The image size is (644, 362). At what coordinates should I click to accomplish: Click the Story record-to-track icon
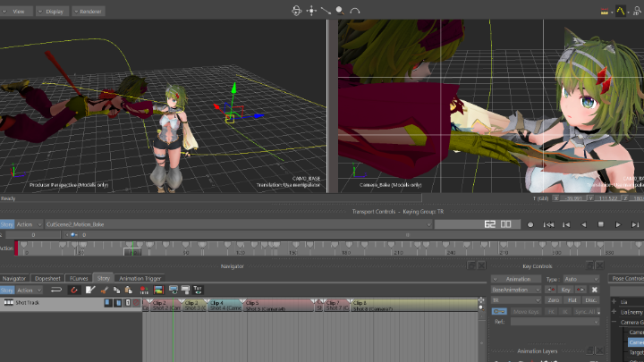point(144,290)
